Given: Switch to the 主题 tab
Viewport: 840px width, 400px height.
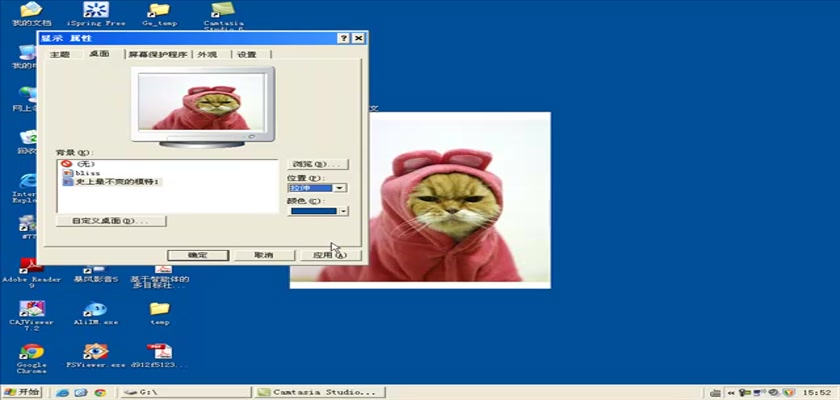Looking at the screenshot, I should (x=59, y=55).
